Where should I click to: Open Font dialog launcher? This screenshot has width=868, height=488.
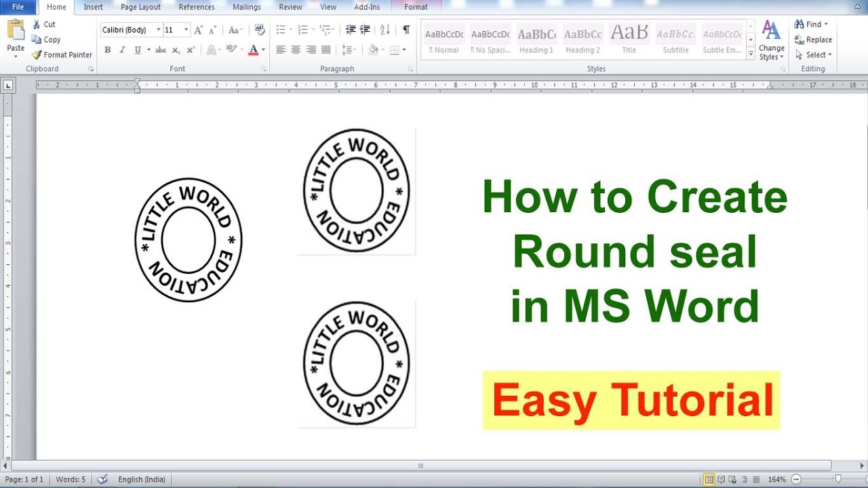264,69
